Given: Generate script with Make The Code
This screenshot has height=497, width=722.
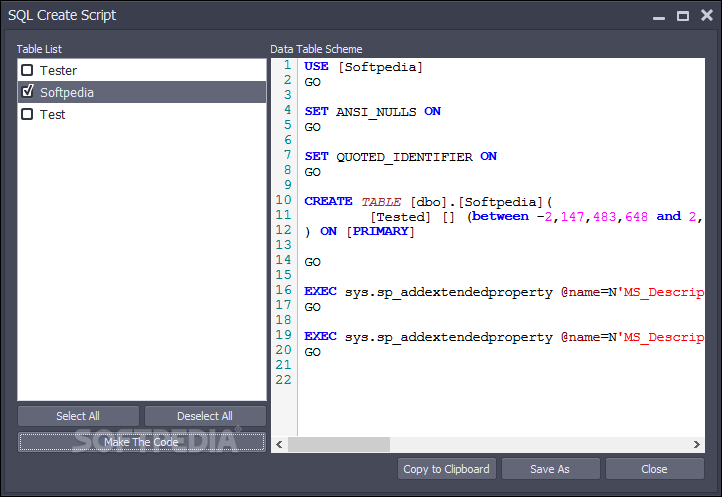Looking at the screenshot, I should [x=141, y=442].
